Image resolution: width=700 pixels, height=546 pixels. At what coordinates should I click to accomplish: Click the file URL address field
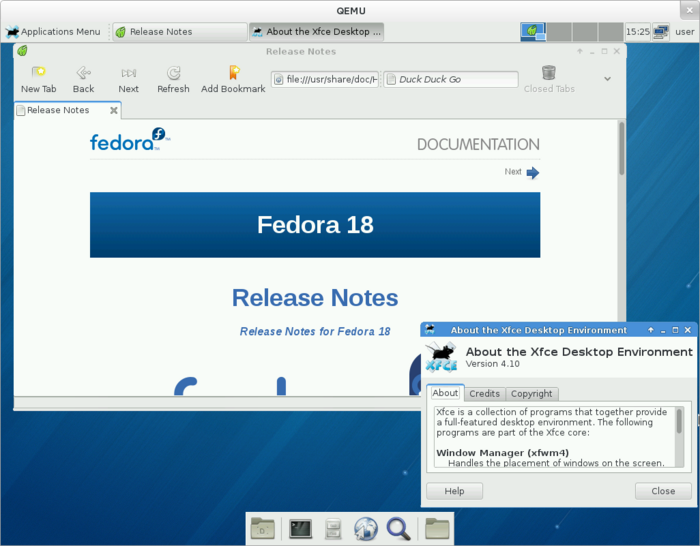pyautogui.click(x=325, y=79)
